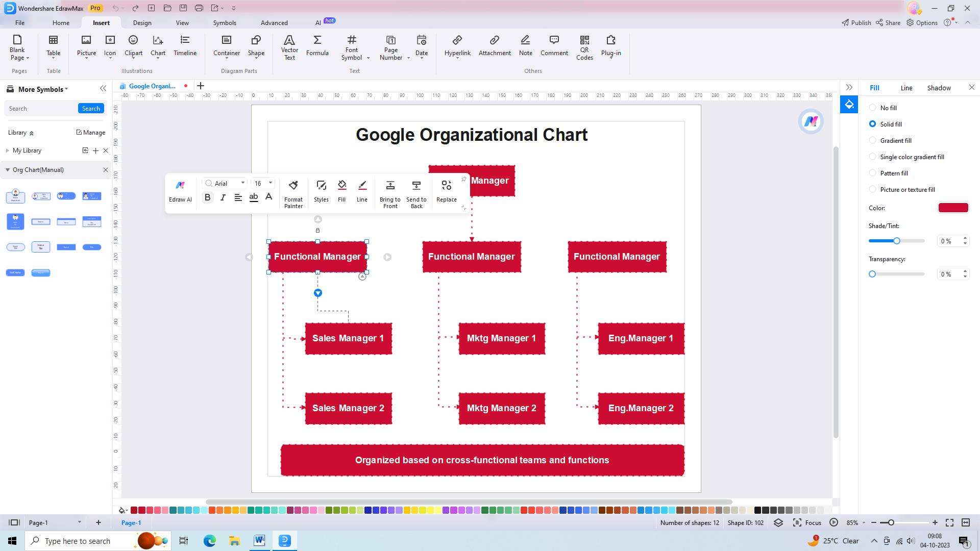Open Manage in the Library panel

(90, 132)
